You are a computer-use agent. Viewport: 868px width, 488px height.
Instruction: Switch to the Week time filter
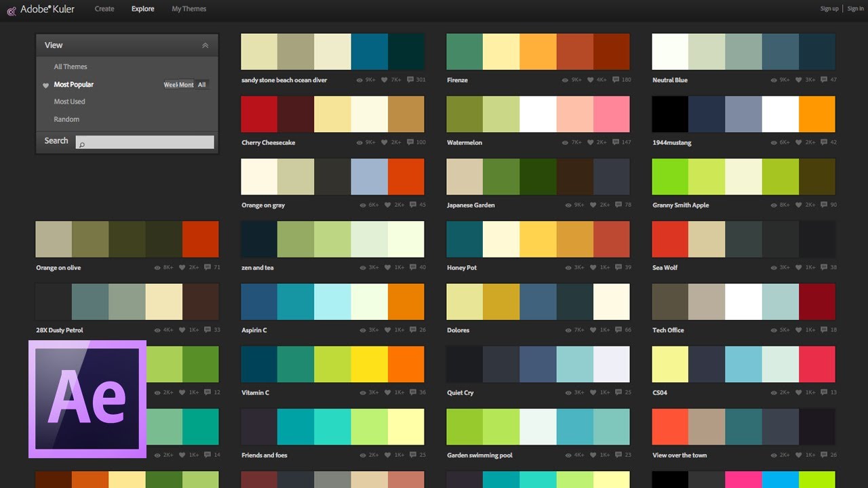tap(170, 85)
